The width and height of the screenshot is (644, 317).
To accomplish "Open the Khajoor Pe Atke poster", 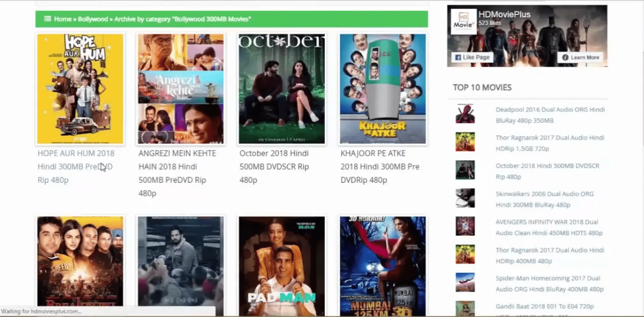I will pos(383,89).
